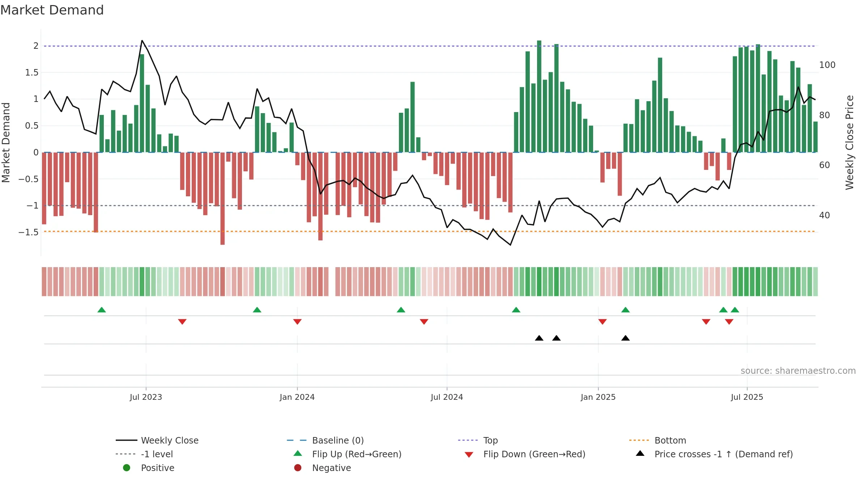Select the 'Negative' legend label

point(332,468)
